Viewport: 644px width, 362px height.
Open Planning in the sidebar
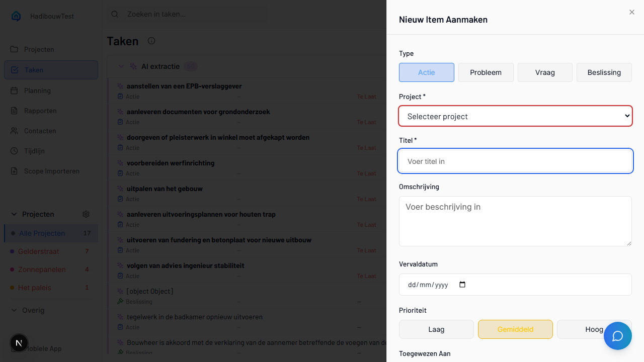[37, 90]
